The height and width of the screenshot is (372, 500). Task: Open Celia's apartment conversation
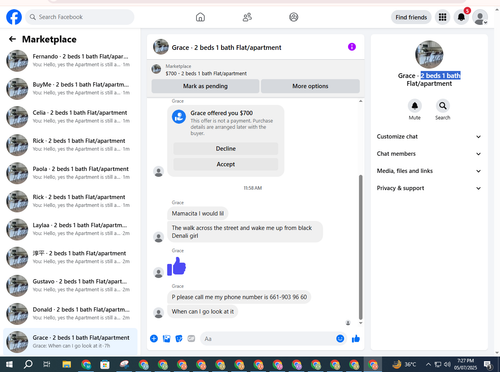pyautogui.click(x=70, y=117)
